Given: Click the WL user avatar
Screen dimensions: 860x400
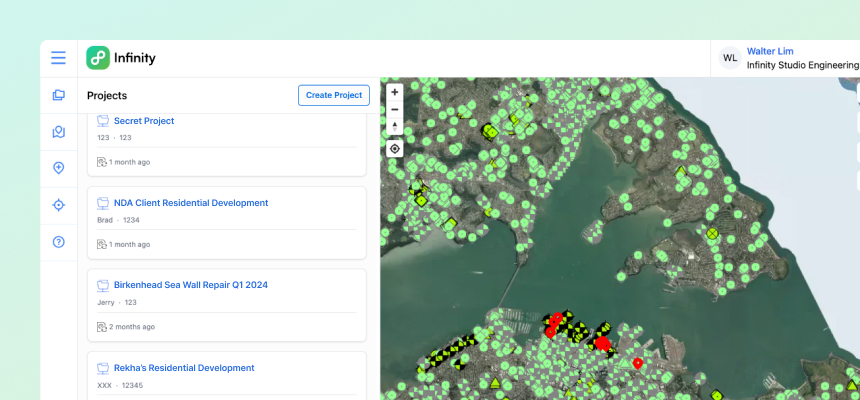Looking at the screenshot, I should 730,58.
